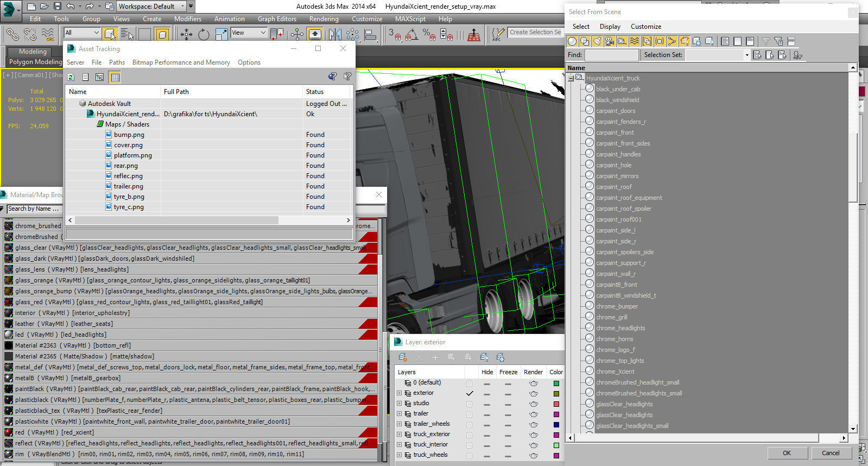Viewport: 868px width, 466px height.
Task: Toggle Freeze state for studio layer
Action: (x=508, y=404)
